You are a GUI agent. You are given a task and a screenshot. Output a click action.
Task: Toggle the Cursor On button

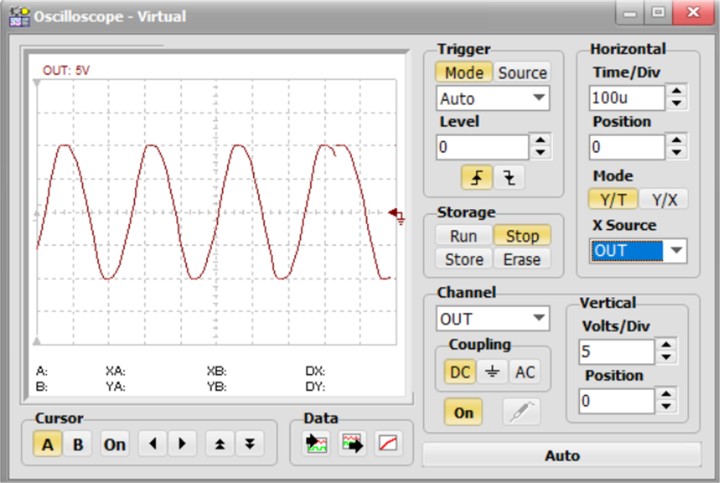pyautogui.click(x=115, y=444)
